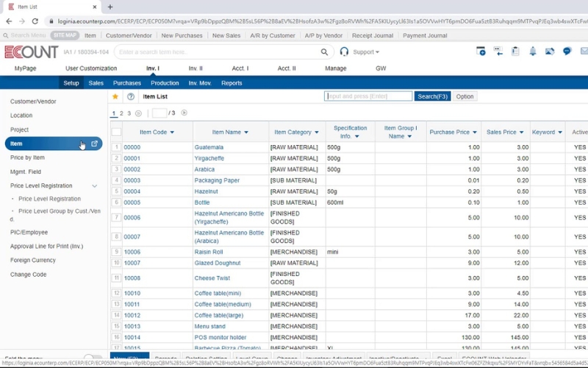Image resolution: width=588 pixels, height=368 pixels.
Task: Click the password auto-input arrow icon
Action: tap(498, 52)
